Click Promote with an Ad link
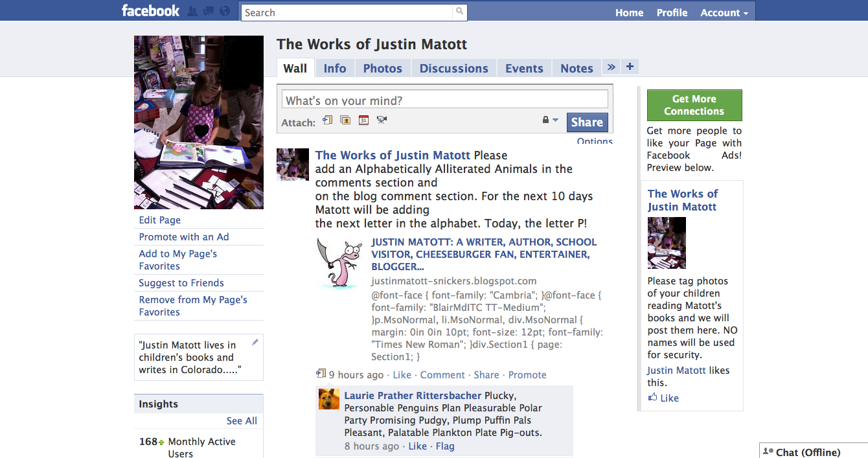The width and height of the screenshot is (868, 458). (184, 237)
